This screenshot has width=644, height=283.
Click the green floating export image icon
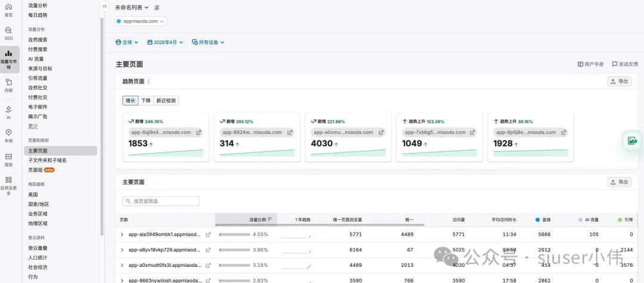pos(632,141)
